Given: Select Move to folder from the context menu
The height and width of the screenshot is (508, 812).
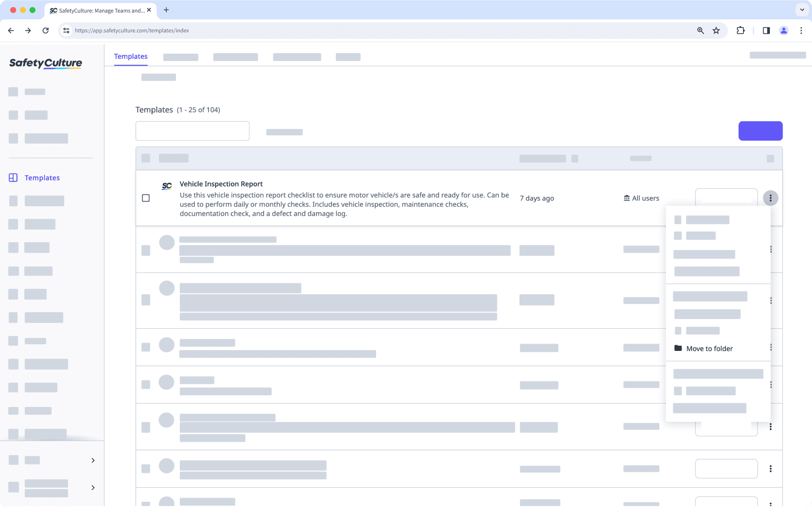Looking at the screenshot, I should point(710,348).
